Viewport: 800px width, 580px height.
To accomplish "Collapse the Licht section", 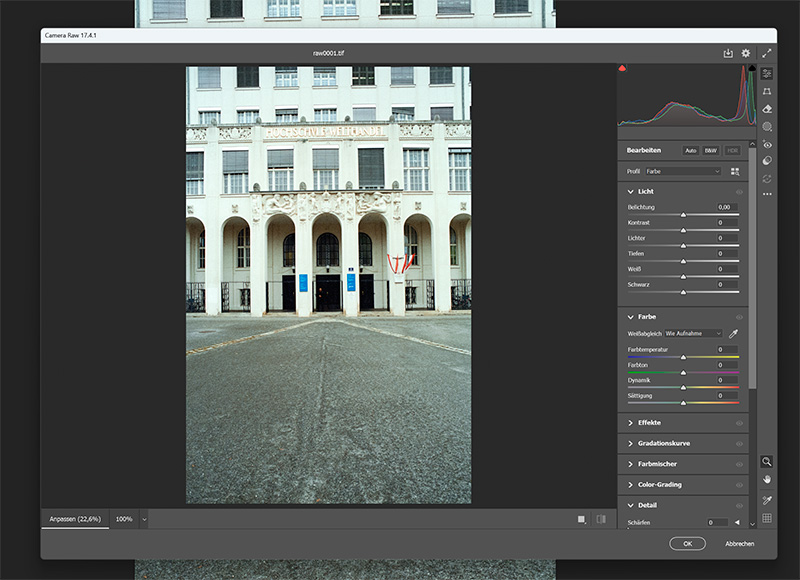I will [x=631, y=192].
